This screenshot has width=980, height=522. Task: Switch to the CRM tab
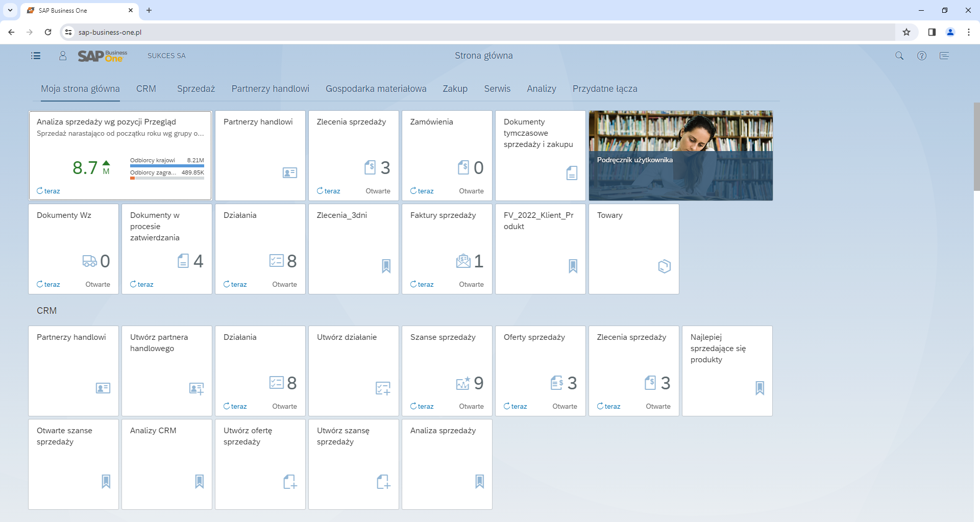click(x=146, y=89)
